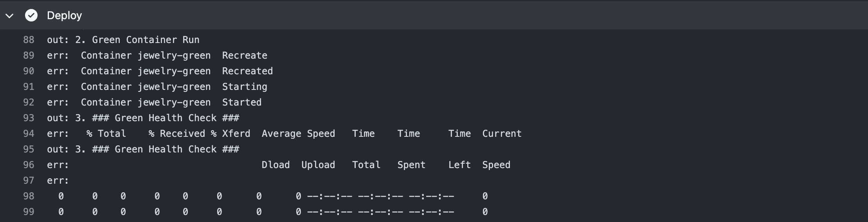Select log line number 89
The height and width of the screenshot is (222, 868).
pos(29,55)
